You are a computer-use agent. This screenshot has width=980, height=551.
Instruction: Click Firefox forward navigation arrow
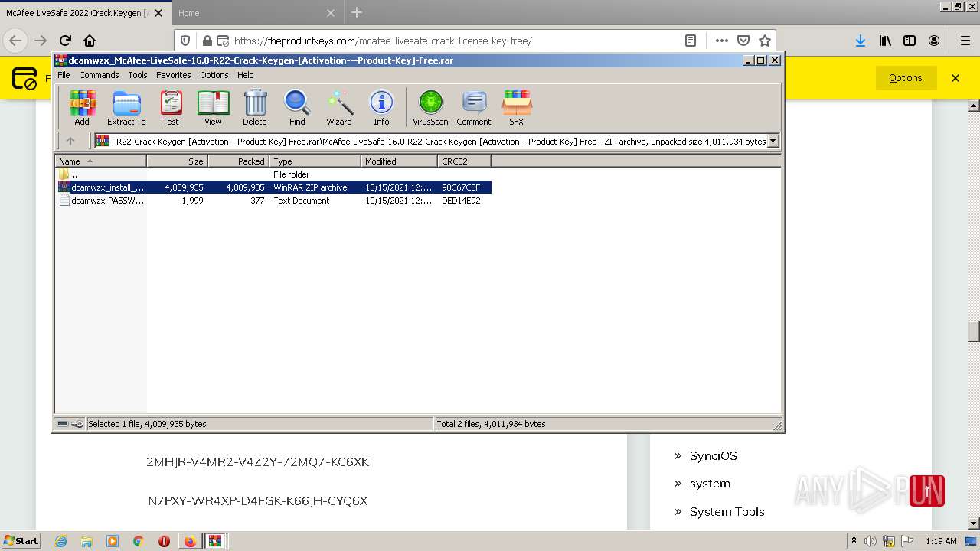pyautogui.click(x=41, y=41)
